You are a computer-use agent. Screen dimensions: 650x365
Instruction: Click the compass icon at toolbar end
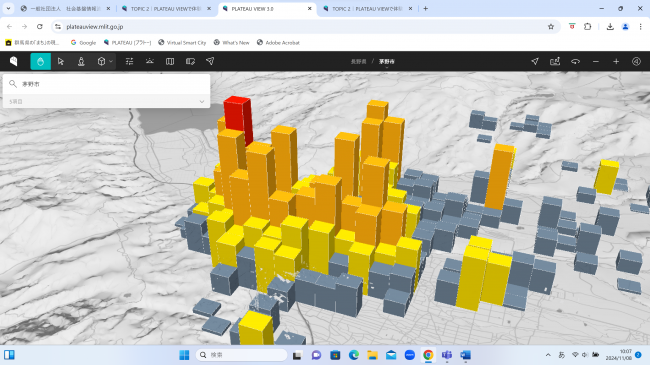click(636, 61)
